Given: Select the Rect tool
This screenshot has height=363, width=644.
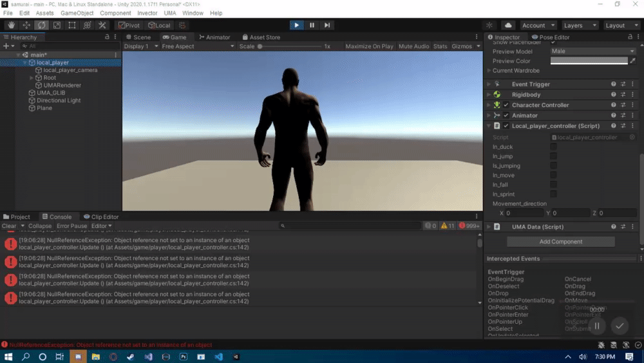Looking at the screenshot, I should tap(72, 25).
